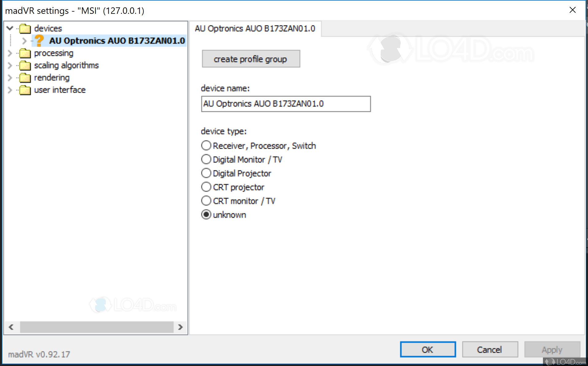
Task: Click the horizontal scrollbar thumb in tree panel
Action: coord(97,327)
